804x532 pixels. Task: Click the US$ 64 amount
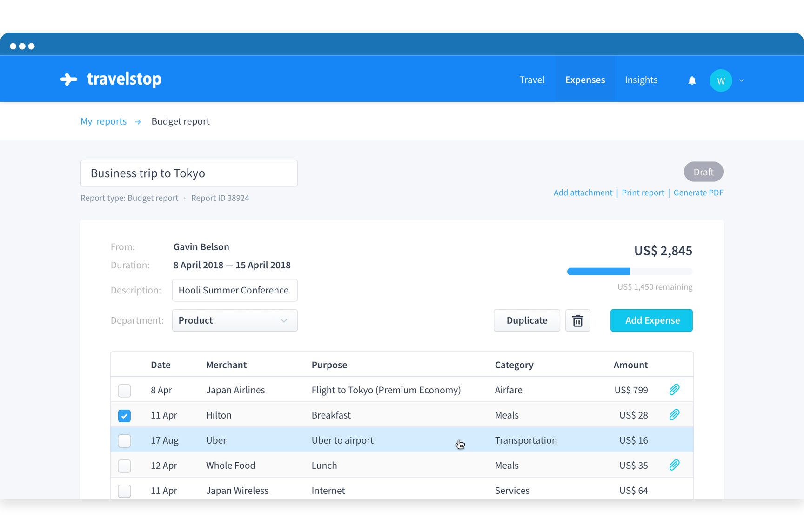coord(634,491)
